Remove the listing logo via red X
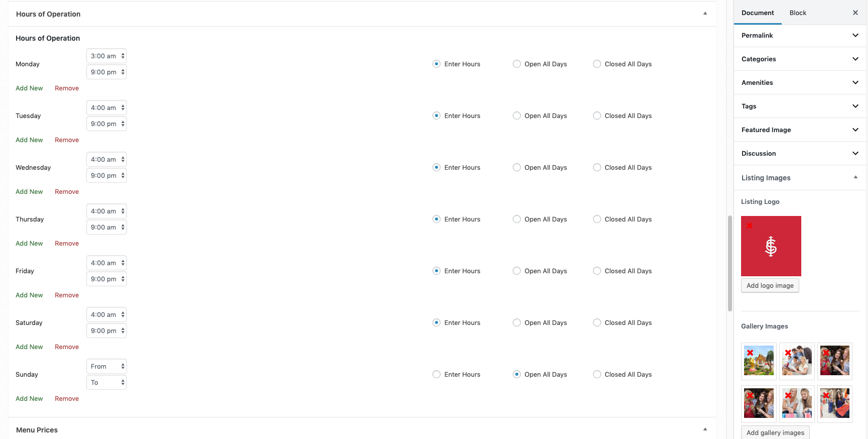 tap(749, 226)
